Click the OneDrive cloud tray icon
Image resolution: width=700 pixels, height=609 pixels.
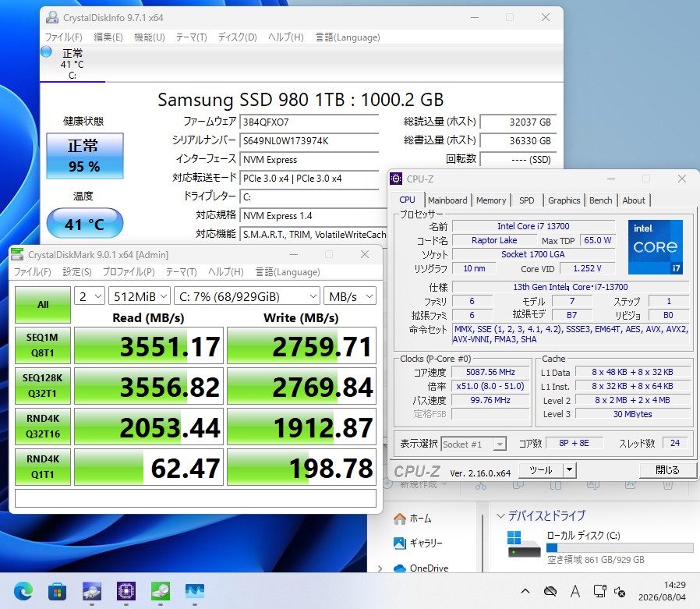550,592
